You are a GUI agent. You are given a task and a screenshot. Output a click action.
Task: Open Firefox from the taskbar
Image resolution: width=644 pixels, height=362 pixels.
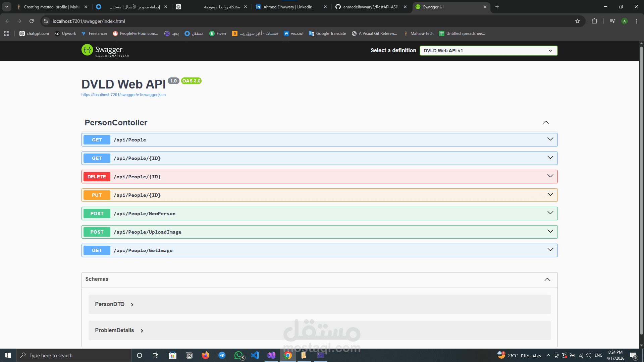point(205,355)
